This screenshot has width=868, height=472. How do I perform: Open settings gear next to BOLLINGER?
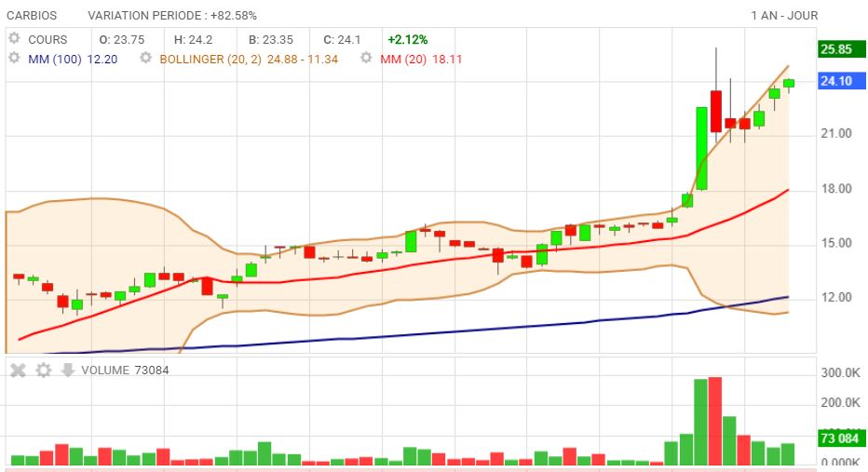[x=145, y=58]
